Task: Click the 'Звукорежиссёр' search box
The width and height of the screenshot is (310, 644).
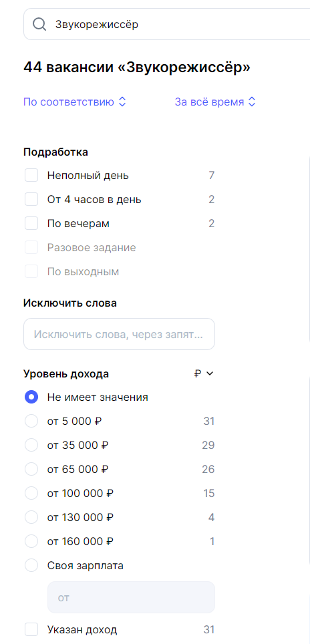Action: (x=167, y=24)
